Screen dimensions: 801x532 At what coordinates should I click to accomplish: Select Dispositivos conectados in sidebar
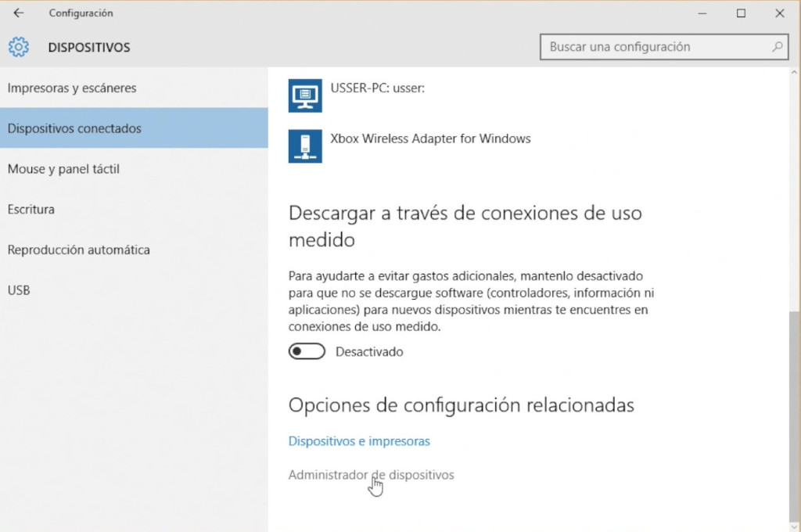pos(74,128)
